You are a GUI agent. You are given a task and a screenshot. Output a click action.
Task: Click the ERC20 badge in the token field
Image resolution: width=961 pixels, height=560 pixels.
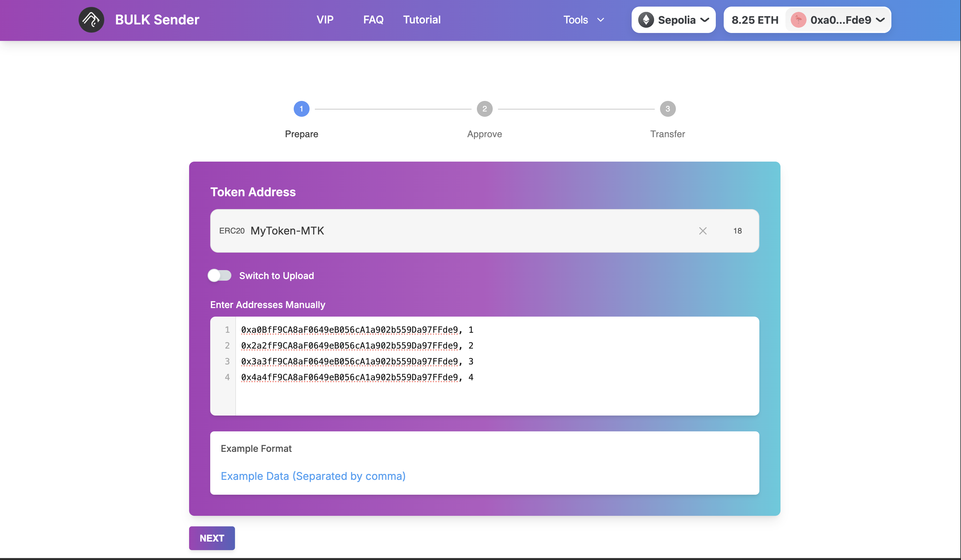(232, 231)
